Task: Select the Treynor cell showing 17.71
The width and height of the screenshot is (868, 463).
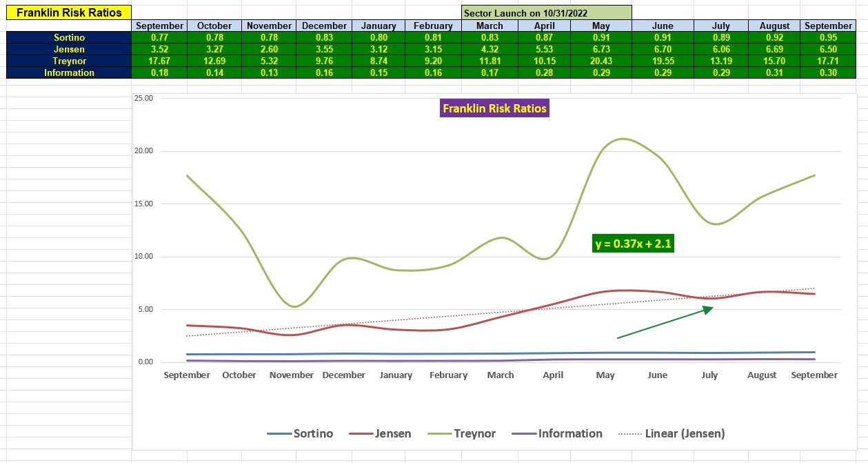Action: 828,61
